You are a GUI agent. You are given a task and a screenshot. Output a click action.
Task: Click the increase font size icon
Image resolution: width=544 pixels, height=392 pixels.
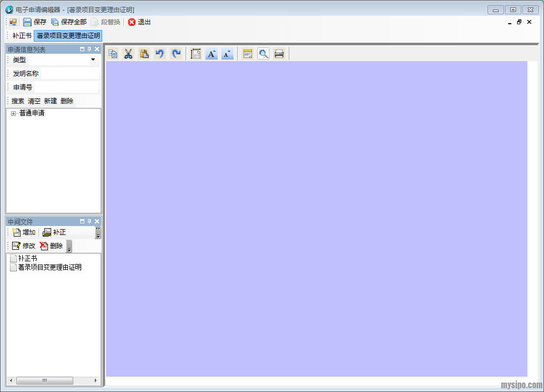[211, 54]
